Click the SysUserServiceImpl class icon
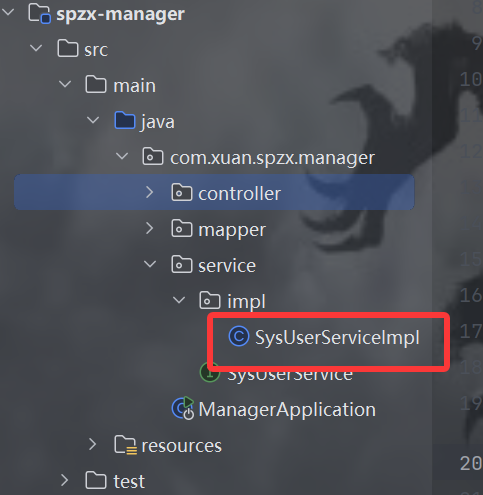The height and width of the screenshot is (495, 483). pos(239,336)
